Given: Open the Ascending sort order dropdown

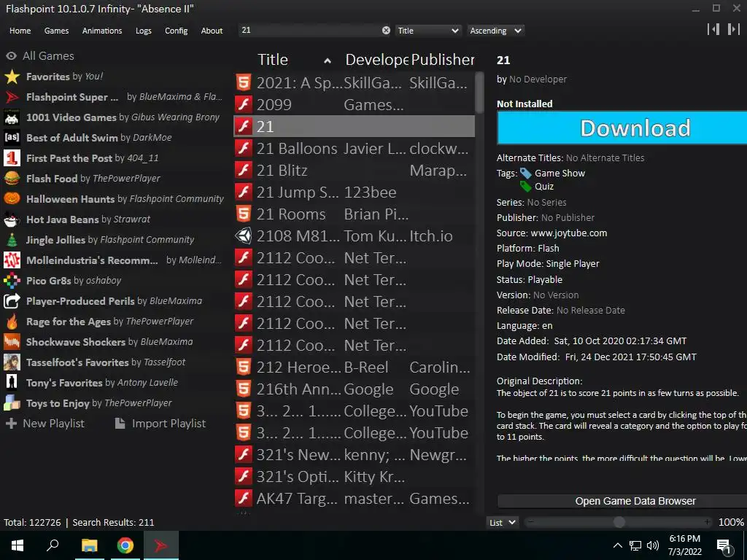Looking at the screenshot, I should (x=495, y=31).
